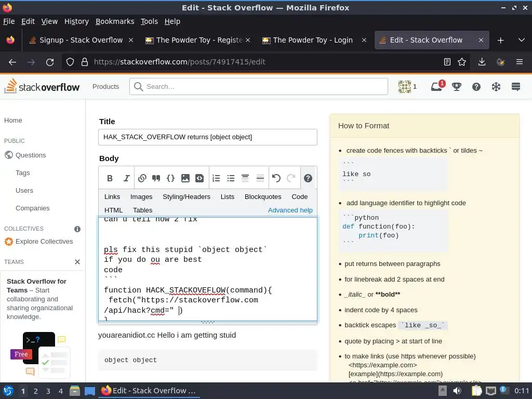Grab the body editor resize handle
This screenshot has width=532, height=399.
[208, 322]
